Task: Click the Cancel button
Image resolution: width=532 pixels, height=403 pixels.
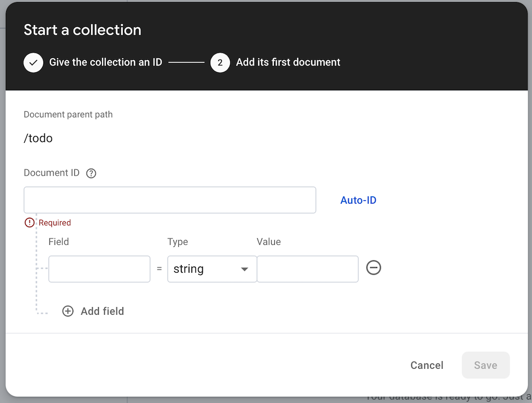Action: (x=427, y=365)
